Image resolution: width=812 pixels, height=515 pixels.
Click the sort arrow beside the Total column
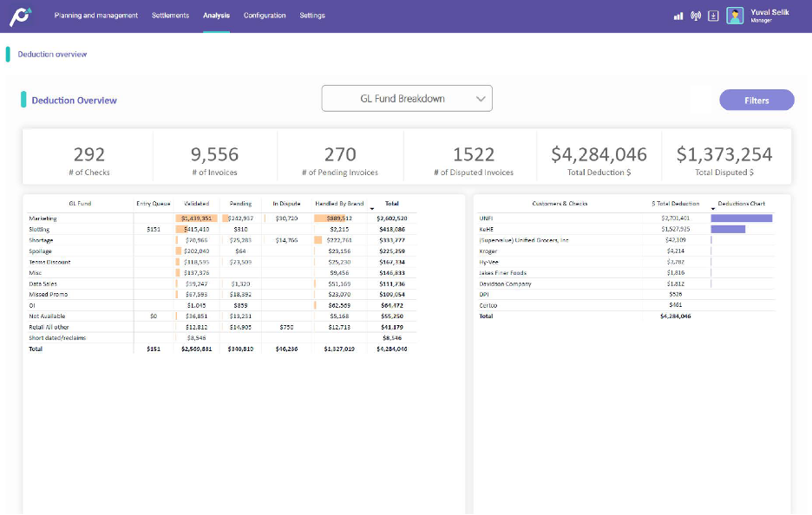(372, 209)
